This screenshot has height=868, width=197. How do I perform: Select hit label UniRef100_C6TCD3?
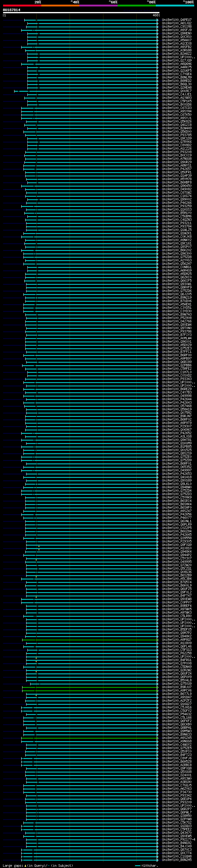(176, 108)
